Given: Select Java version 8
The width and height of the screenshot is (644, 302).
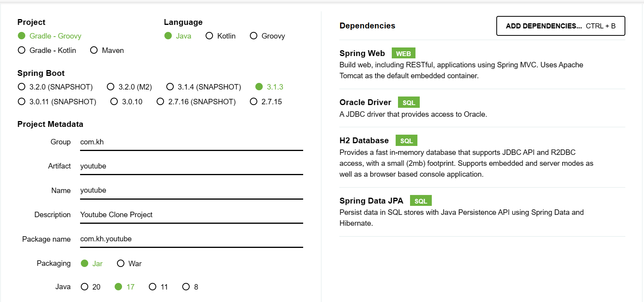Looking at the screenshot, I should point(186,287).
